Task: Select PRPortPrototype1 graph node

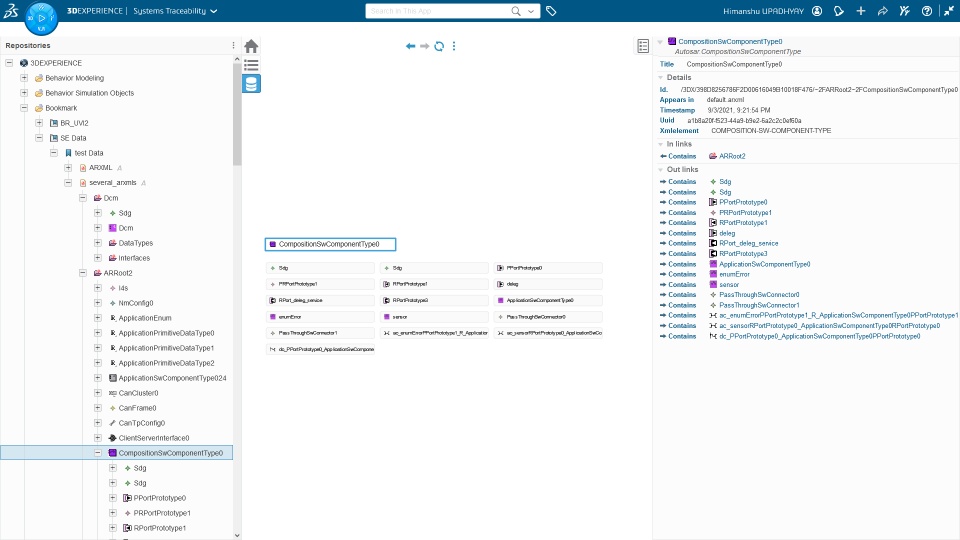Action: pyautogui.click(x=320, y=284)
